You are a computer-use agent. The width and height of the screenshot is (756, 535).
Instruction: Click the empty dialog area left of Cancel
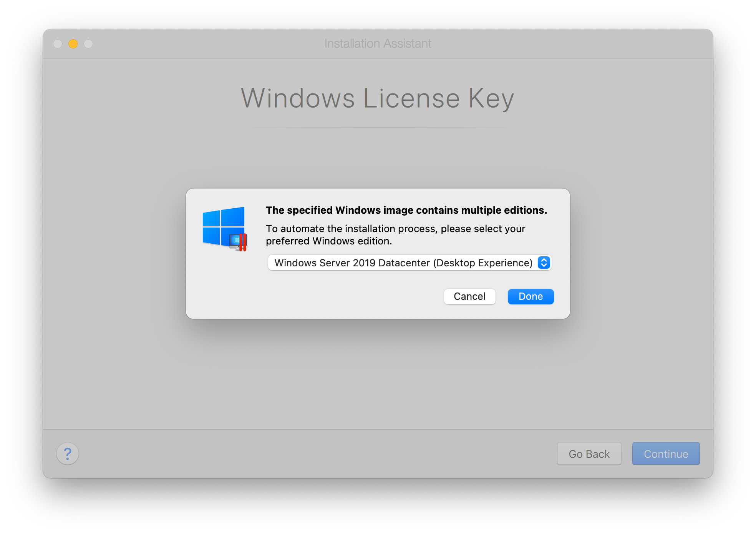346,296
